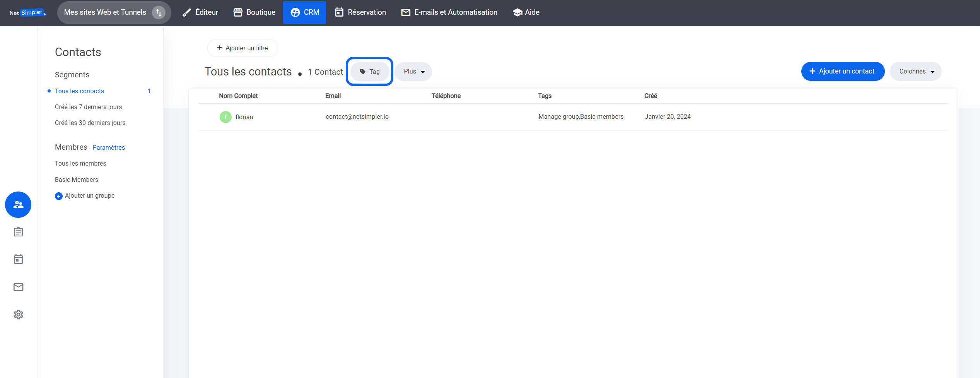Click florian's green avatar circle

[x=225, y=117]
